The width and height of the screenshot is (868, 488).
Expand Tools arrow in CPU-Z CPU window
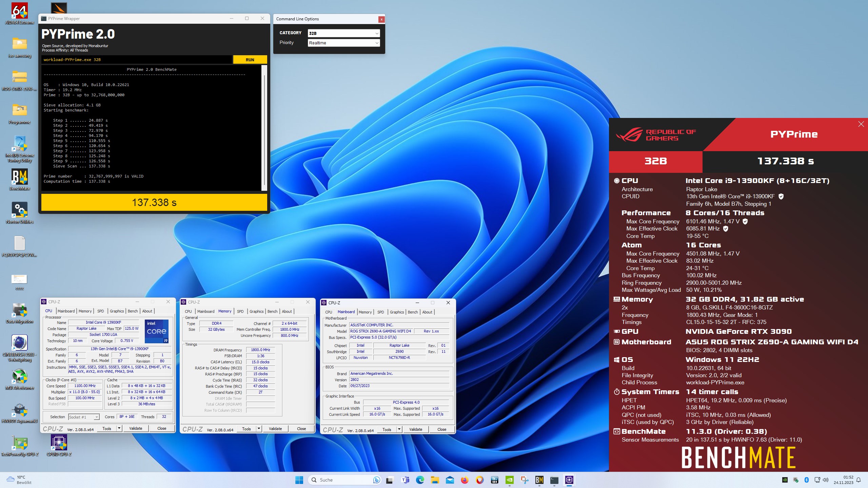click(x=119, y=428)
